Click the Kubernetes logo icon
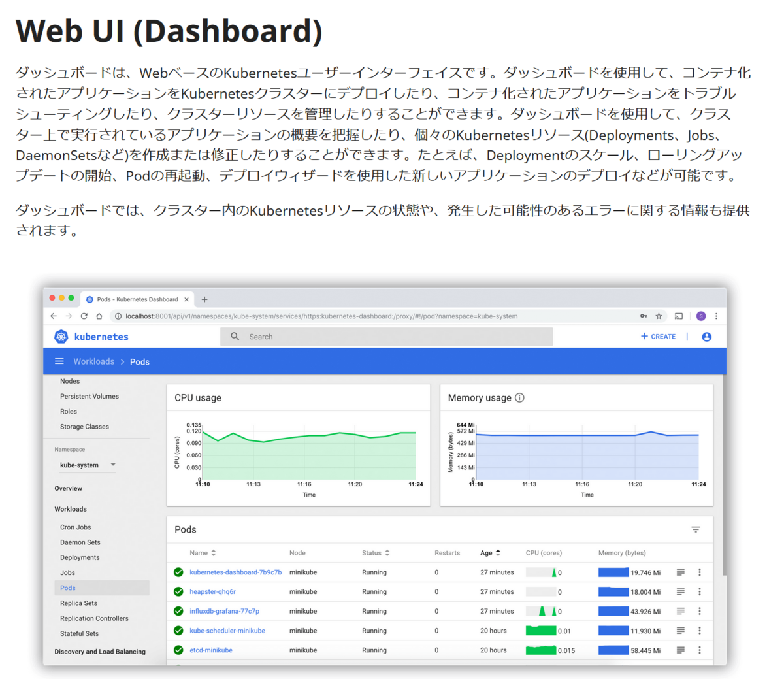 [61, 337]
